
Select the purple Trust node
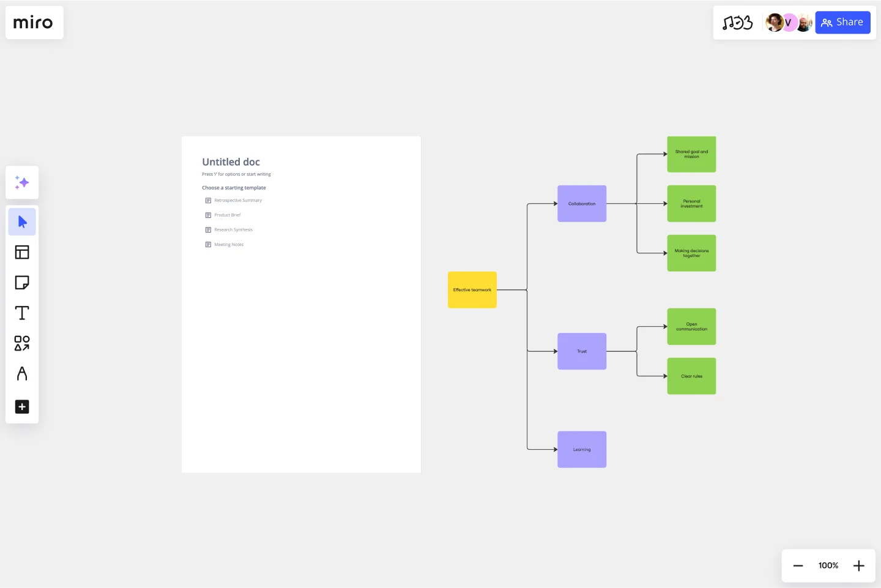(582, 351)
